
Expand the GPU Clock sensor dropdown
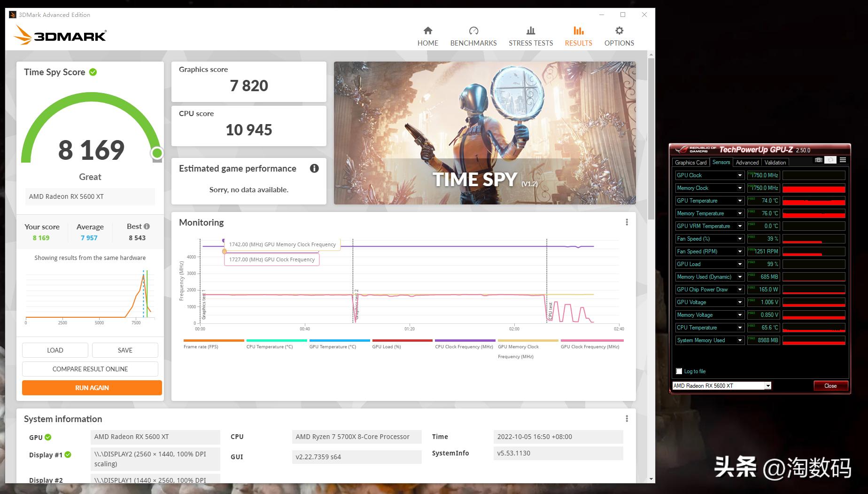coord(740,175)
